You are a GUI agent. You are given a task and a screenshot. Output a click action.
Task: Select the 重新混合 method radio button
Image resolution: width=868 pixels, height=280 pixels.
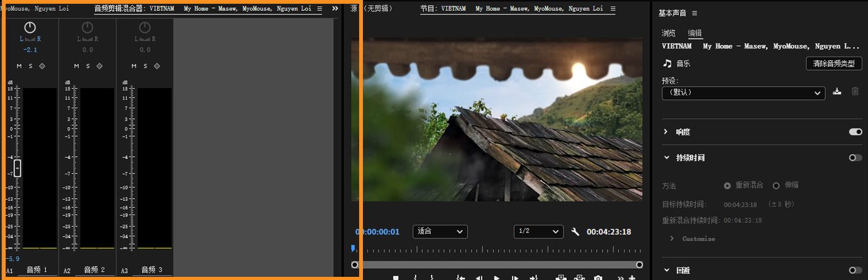click(728, 186)
